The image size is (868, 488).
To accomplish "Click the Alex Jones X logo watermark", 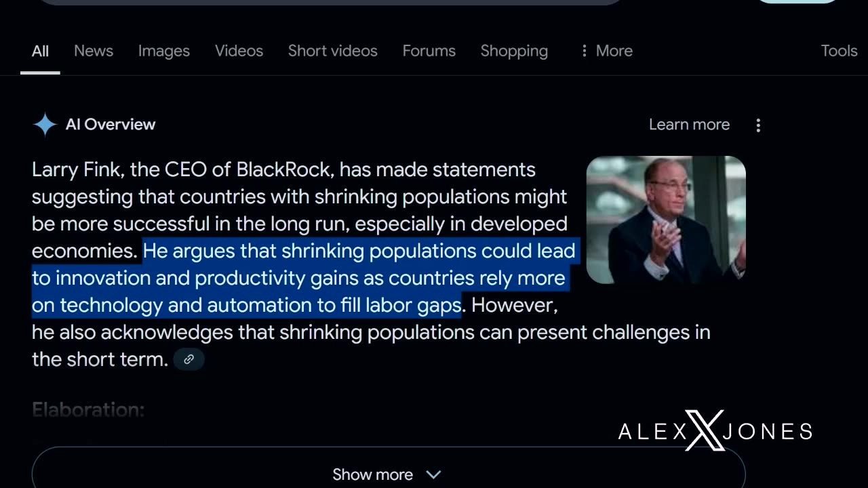I will pyautogui.click(x=705, y=431).
